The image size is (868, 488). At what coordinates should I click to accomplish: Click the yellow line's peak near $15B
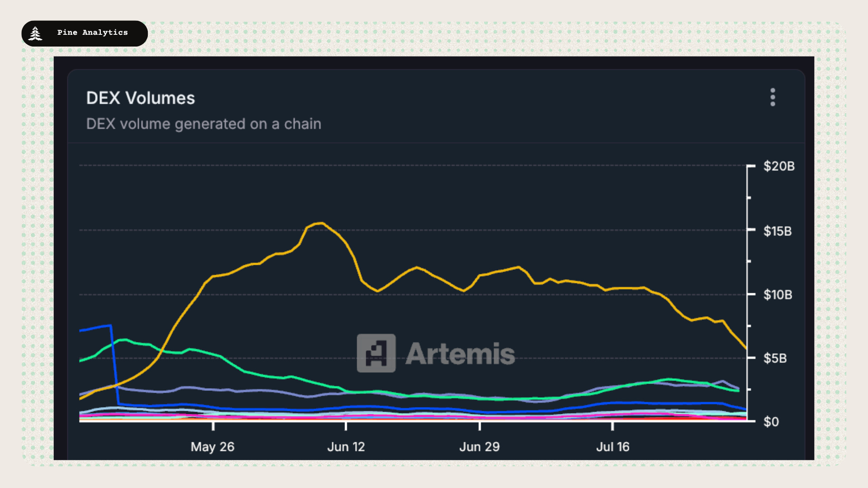pos(321,223)
